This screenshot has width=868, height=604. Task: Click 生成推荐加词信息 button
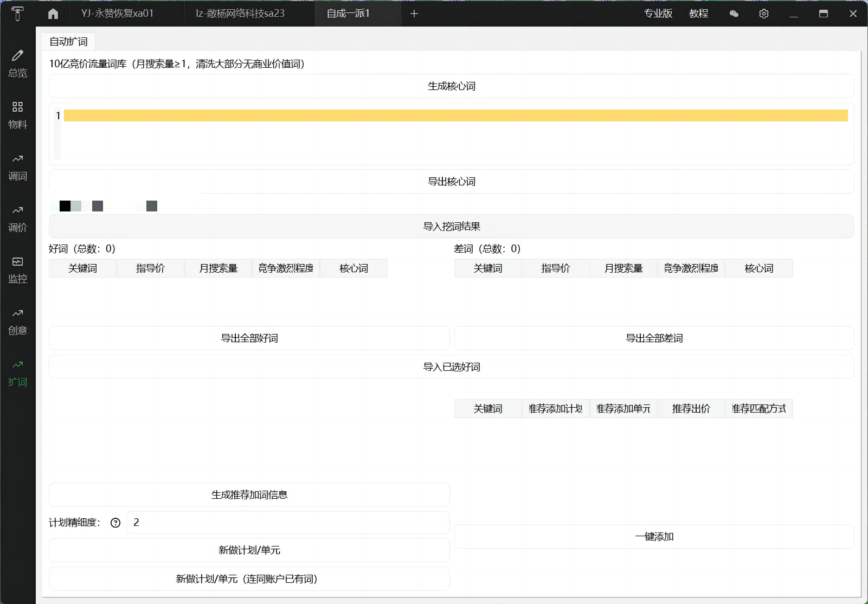(249, 495)
